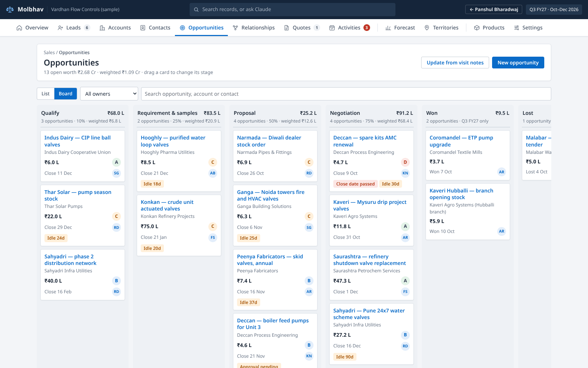This screenshot has height=368, width=588.
Task: Click the Molbhav scales logo icon
Action: [x=10, y=10]
